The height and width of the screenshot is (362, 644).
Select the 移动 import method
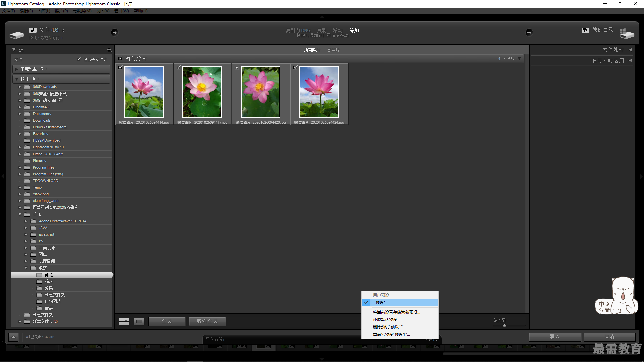(338, 30)
